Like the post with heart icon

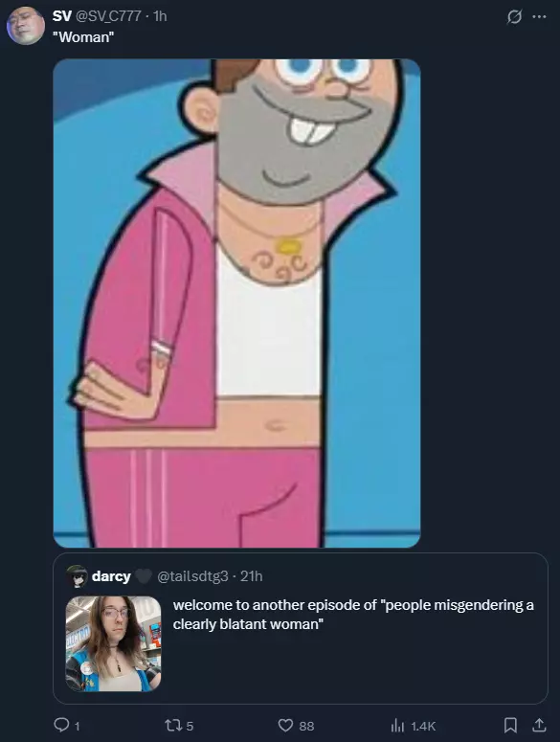(285, 725)
